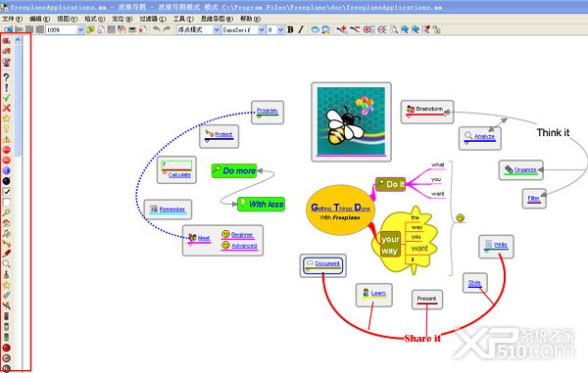
Task: Toggle bold formatting with B button
Action: click(x=290, y=29)
